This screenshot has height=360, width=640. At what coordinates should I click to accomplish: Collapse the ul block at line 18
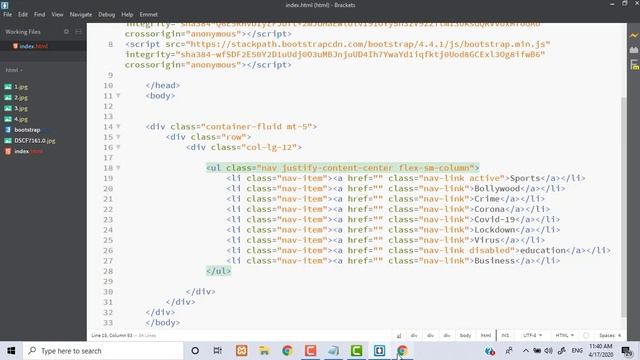pyautogui.click(x=118, y=168)
